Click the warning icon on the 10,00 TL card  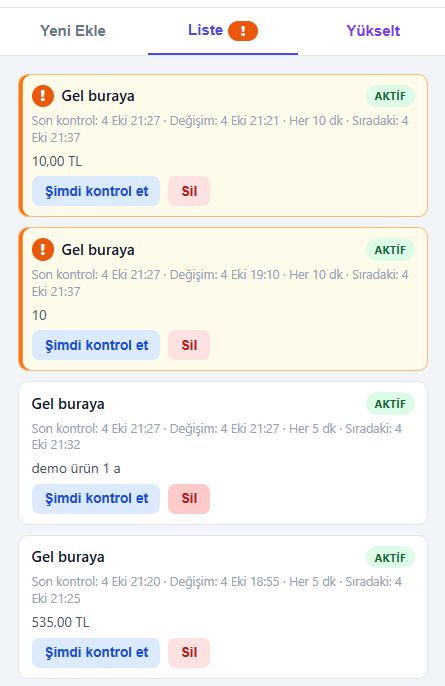(x=43, y=96)
